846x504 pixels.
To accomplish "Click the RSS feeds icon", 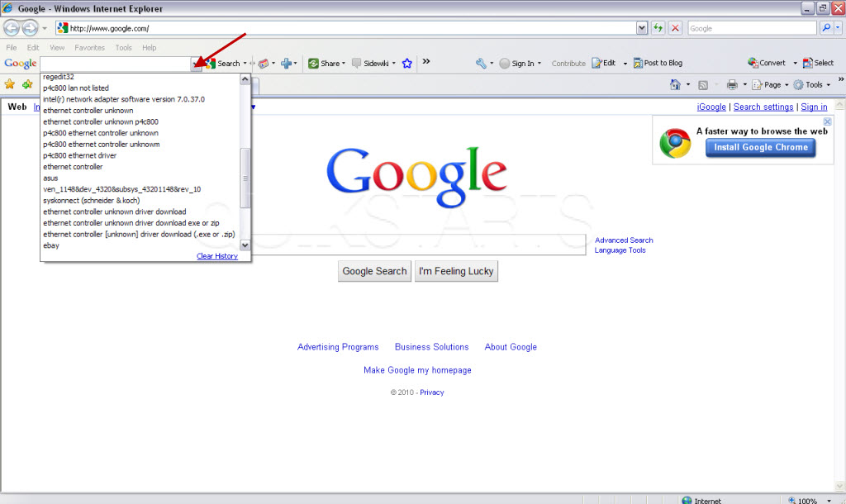I will tap(703, 85).
